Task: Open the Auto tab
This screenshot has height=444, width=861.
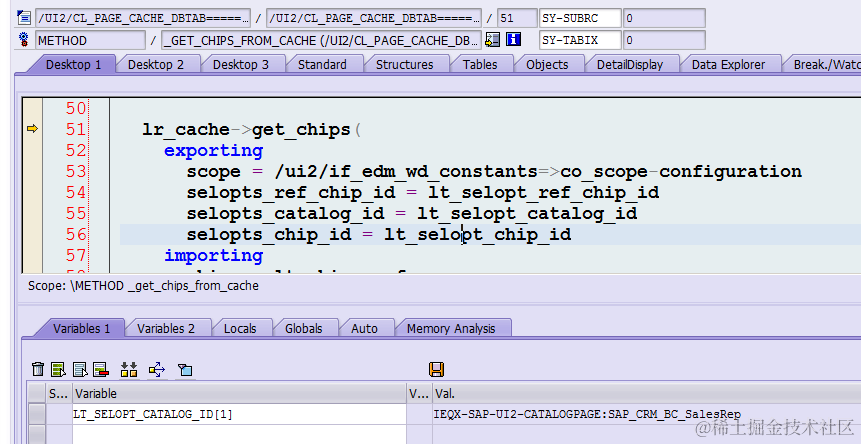Action: tap(364, 328)
